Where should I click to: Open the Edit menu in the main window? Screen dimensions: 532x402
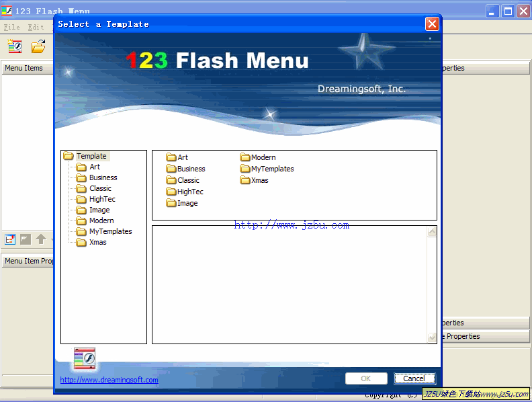[36, 27]
